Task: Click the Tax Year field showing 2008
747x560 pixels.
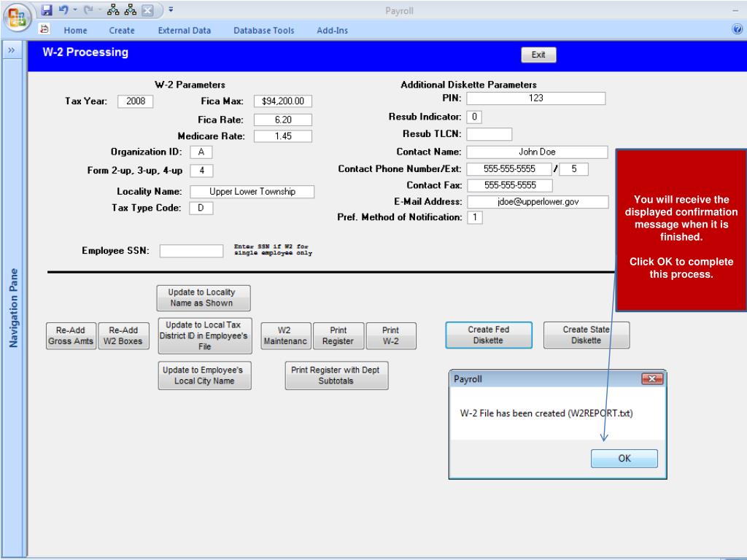Action: (135, 101)
